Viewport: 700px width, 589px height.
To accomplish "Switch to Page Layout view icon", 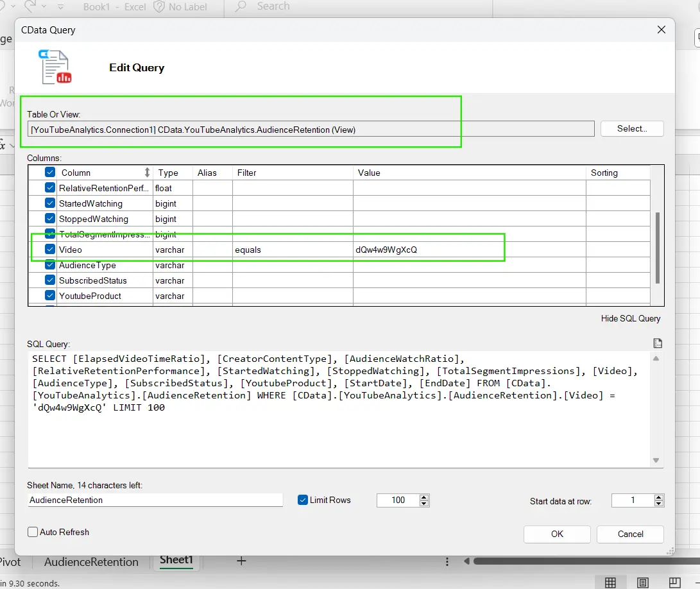I will (642, 582).
